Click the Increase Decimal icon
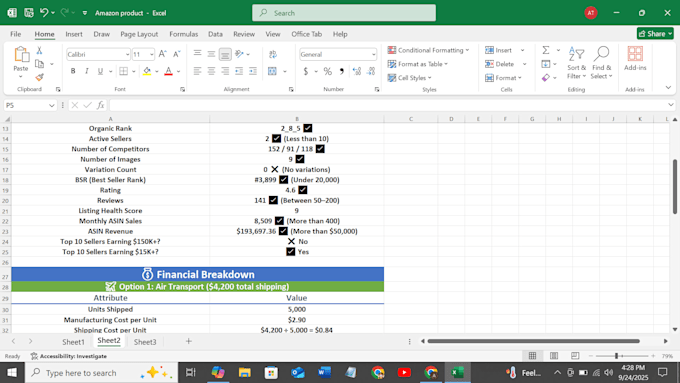Viewport: 680px width, 383px height. (356, 71)
